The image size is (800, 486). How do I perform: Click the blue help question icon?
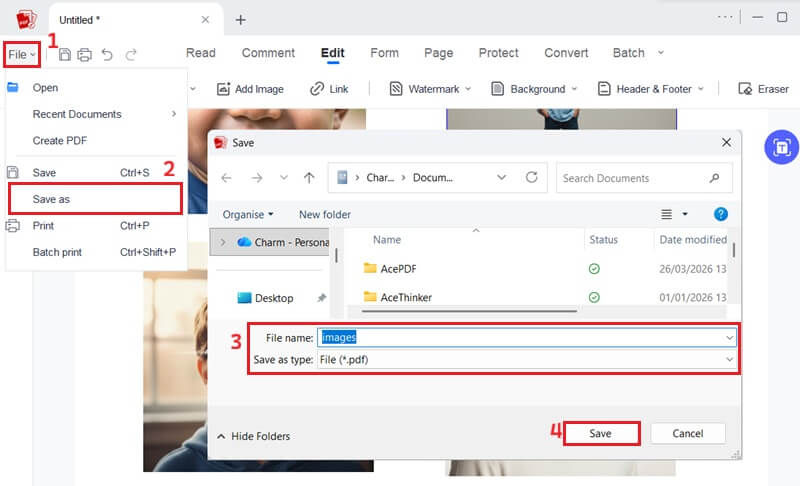point(720,214)
